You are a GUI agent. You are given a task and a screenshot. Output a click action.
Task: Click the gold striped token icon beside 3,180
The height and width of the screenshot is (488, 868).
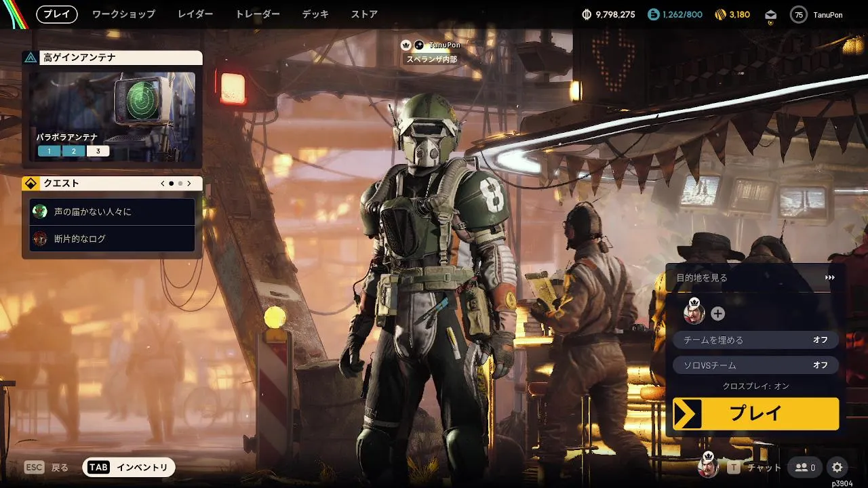pyautogui.click(x=720, y=14)
